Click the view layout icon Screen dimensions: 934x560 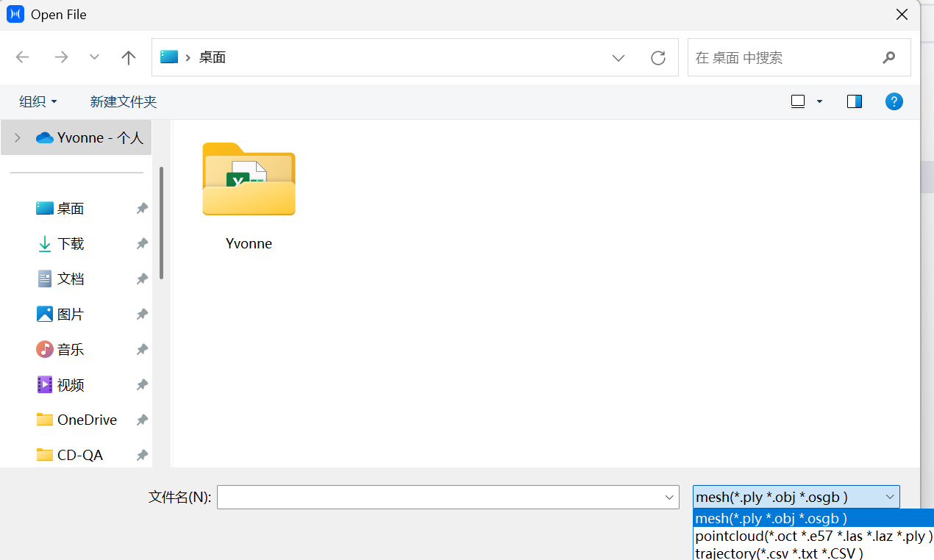[798, 101]
